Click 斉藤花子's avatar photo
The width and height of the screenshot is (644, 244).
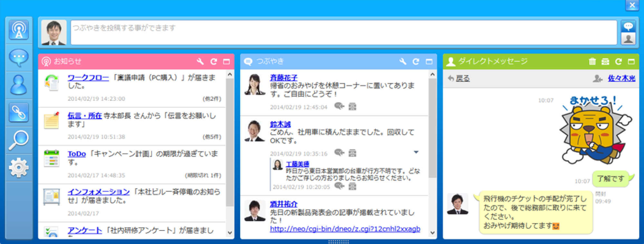(x=255, y=84)
